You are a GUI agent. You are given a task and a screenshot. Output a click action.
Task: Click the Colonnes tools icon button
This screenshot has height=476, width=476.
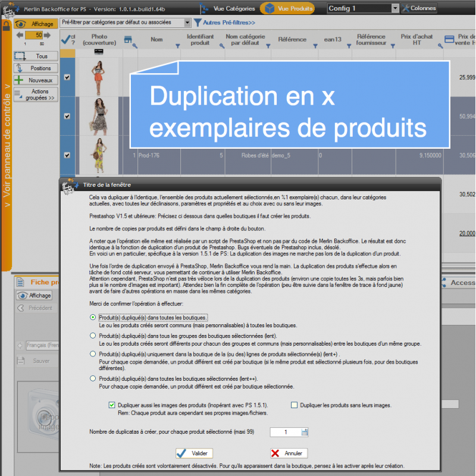point(406,8)
